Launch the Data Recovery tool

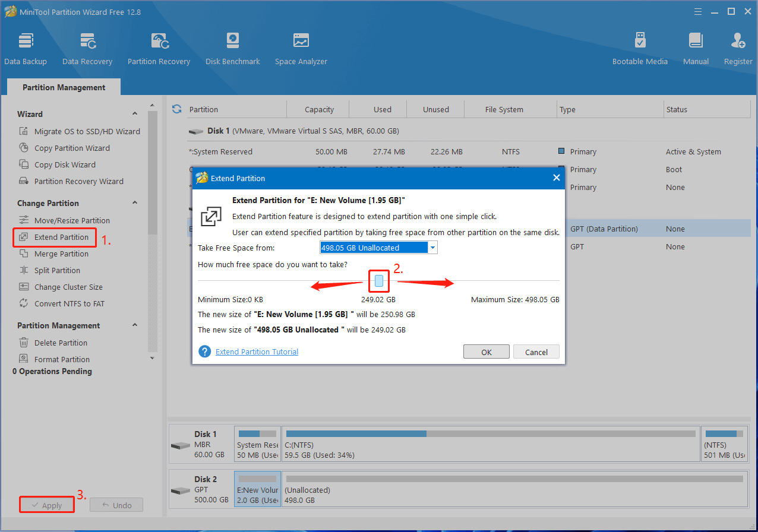[x=87, y=49]
